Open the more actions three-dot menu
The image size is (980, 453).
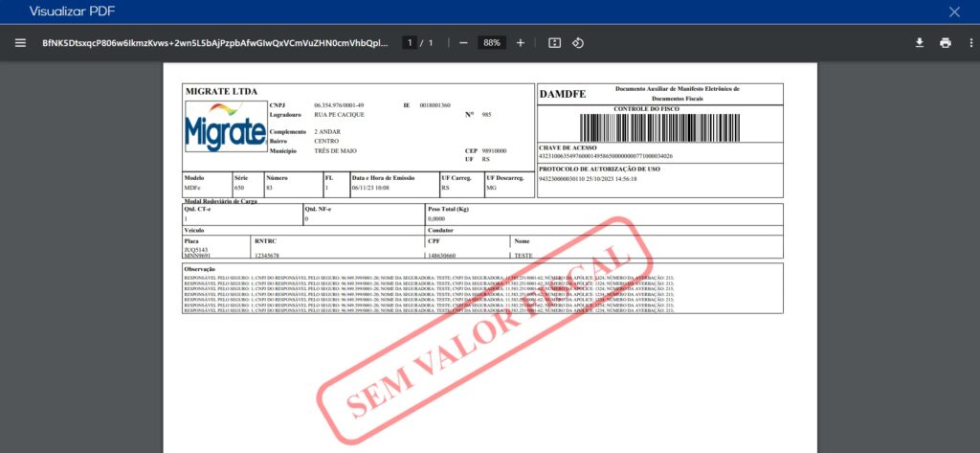[x=970, y=43]
